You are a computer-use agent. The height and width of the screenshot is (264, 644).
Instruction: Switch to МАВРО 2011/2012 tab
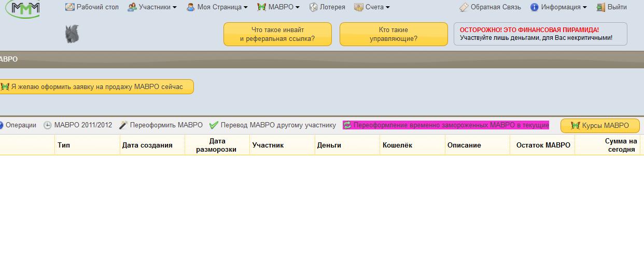click(78, 125)
